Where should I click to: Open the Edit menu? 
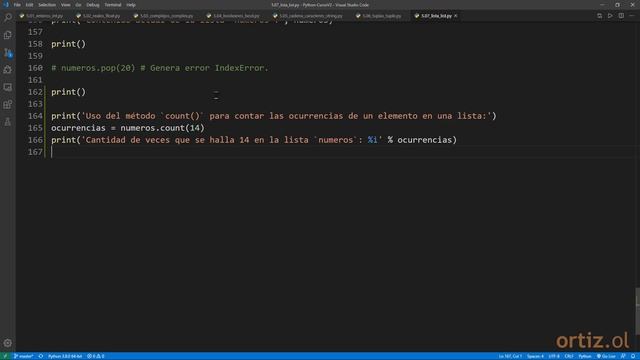(29, 5)
